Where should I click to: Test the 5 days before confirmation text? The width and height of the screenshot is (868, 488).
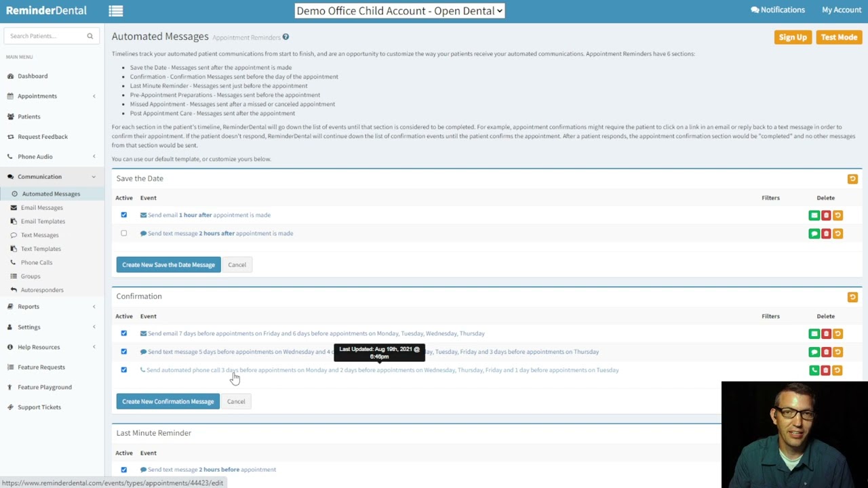point(814,352)
